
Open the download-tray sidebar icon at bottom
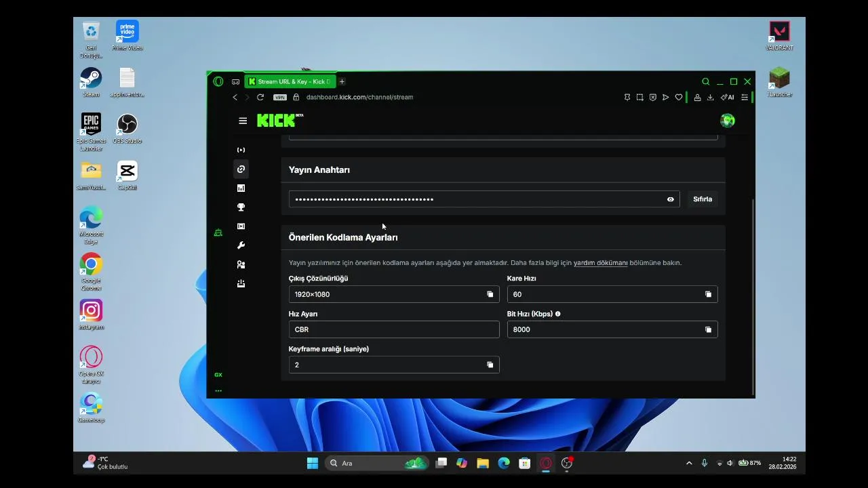tap(241, 283)
